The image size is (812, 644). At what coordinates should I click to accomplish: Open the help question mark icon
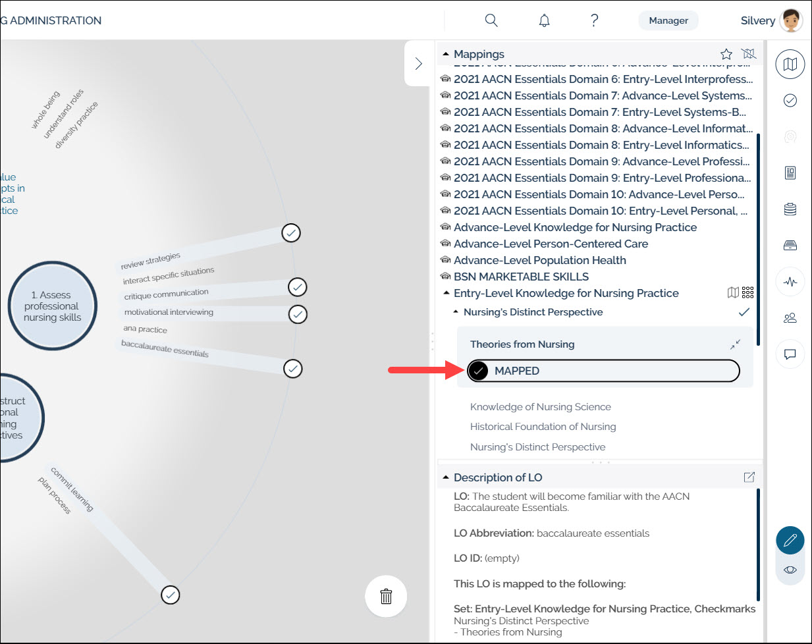coord(594,20)
